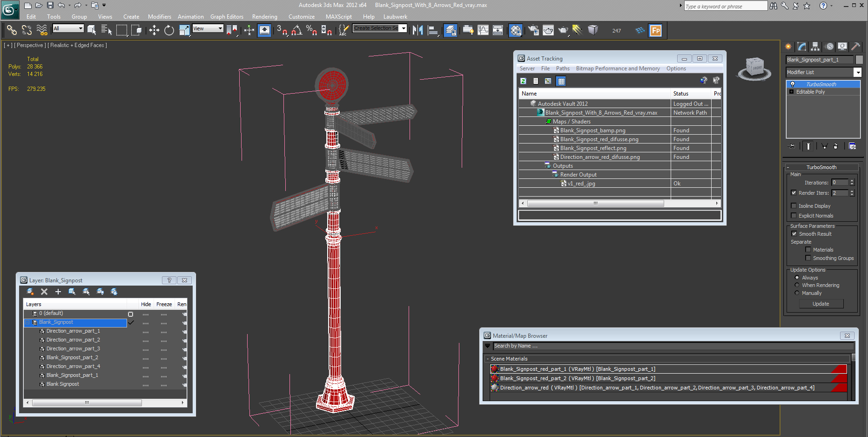The height and width of the screenshot is (437, 868).
Task: Click the Freeze column header
Action: coord(164,304)
